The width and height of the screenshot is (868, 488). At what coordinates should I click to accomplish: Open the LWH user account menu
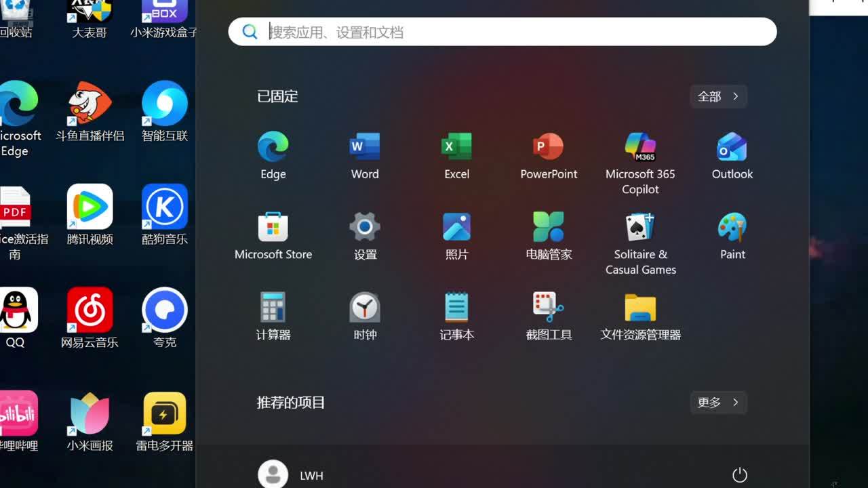[x=292, y=474]
